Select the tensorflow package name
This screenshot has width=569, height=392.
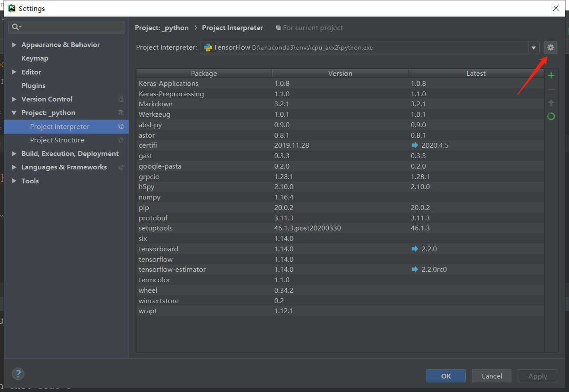(x=156, y=259)
